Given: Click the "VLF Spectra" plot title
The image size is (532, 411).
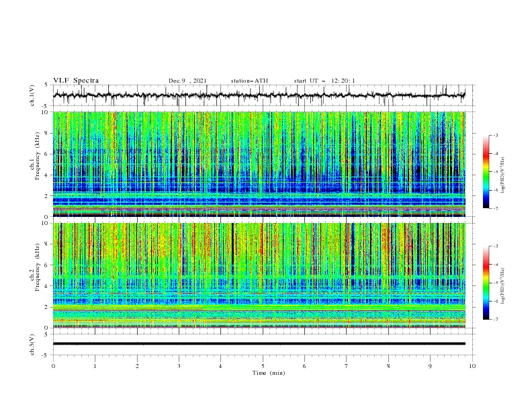Looking at the screenshot, I should coord(76,81).
